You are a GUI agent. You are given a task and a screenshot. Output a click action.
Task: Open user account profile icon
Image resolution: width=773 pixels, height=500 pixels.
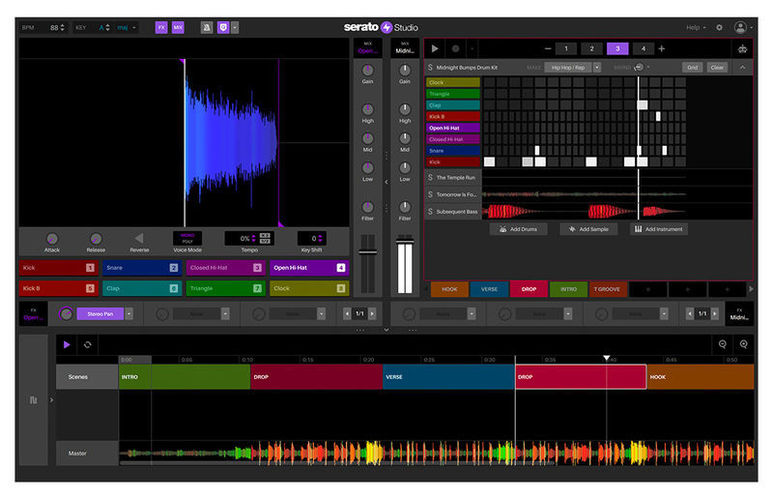pyautogui.click(x=740, y=28)
